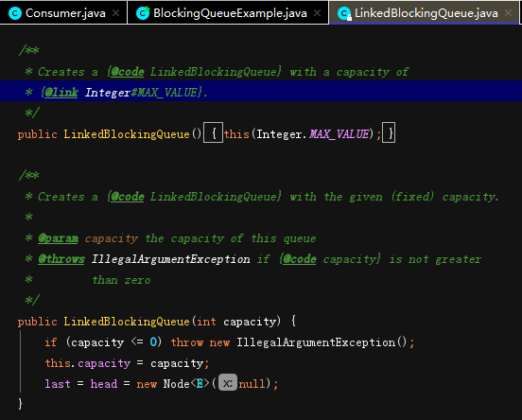Viewport: 522px width, 420px height.
Task: Switch to the Consumer.java tab
Action: coord(63,13)
